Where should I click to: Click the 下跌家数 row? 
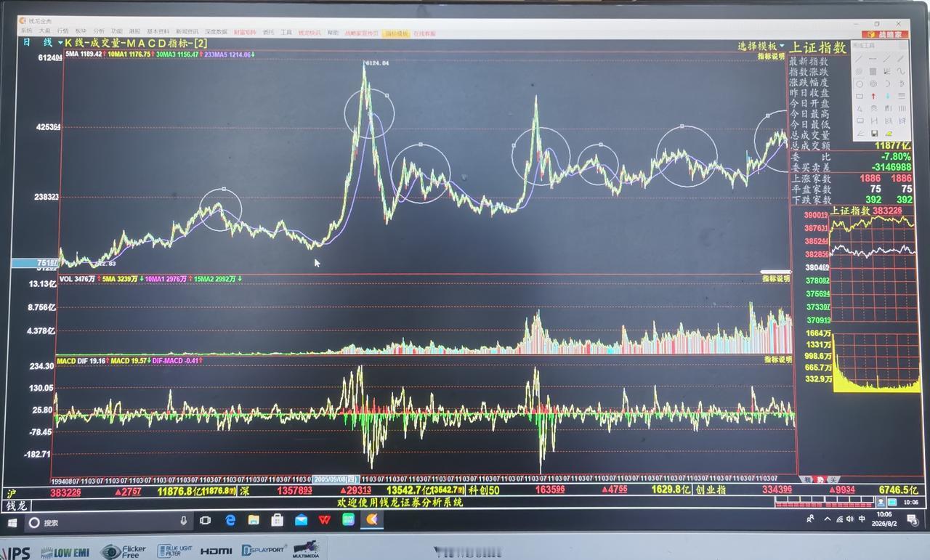(852, 200)
